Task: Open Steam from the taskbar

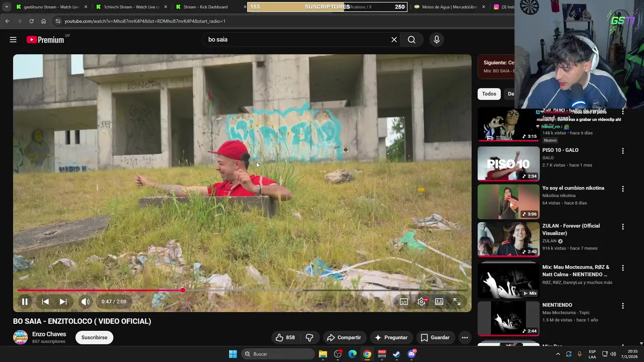Action: point(396,354)
